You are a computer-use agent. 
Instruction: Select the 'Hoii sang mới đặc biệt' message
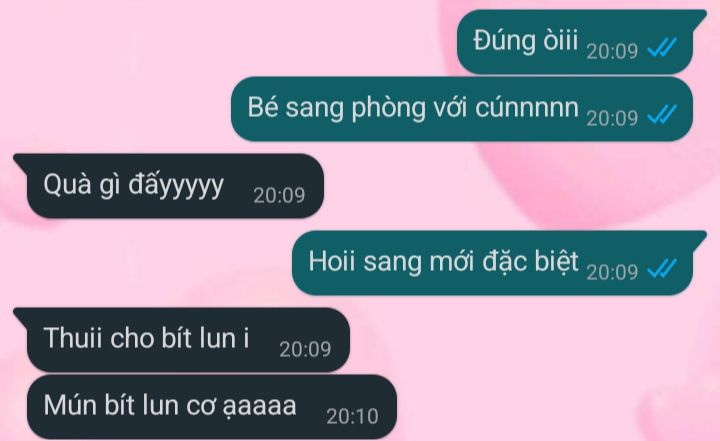499,263
